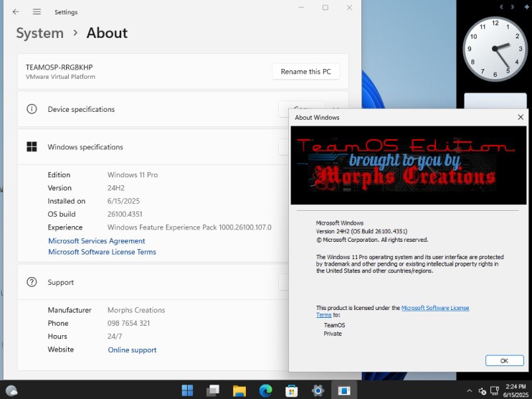
Task: Click licensee name TeamOS in About Windows
Action: click(334, 325)
